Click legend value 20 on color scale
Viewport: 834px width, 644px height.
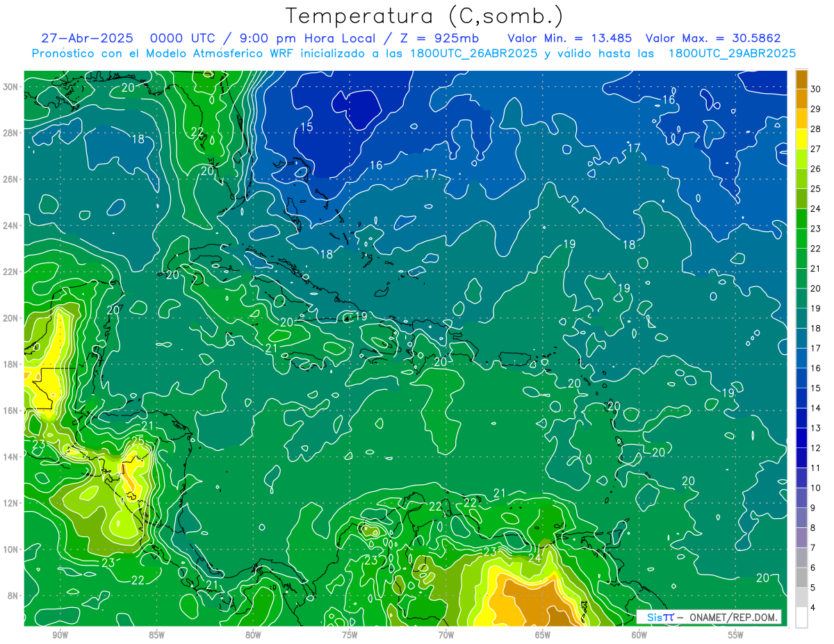tap(816, 288)
